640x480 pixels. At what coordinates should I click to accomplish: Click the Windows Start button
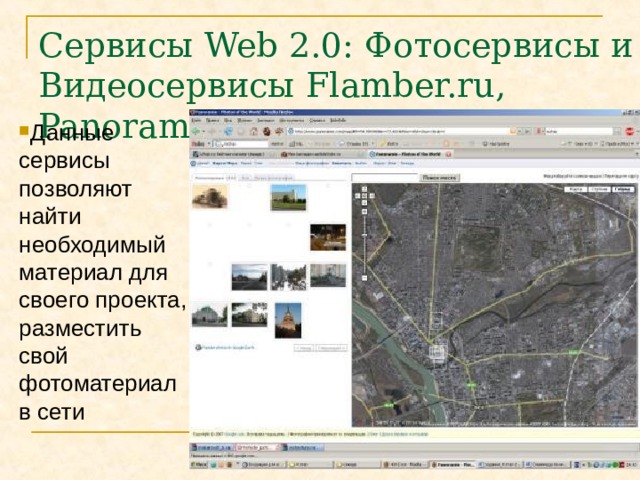pos(199,464)
